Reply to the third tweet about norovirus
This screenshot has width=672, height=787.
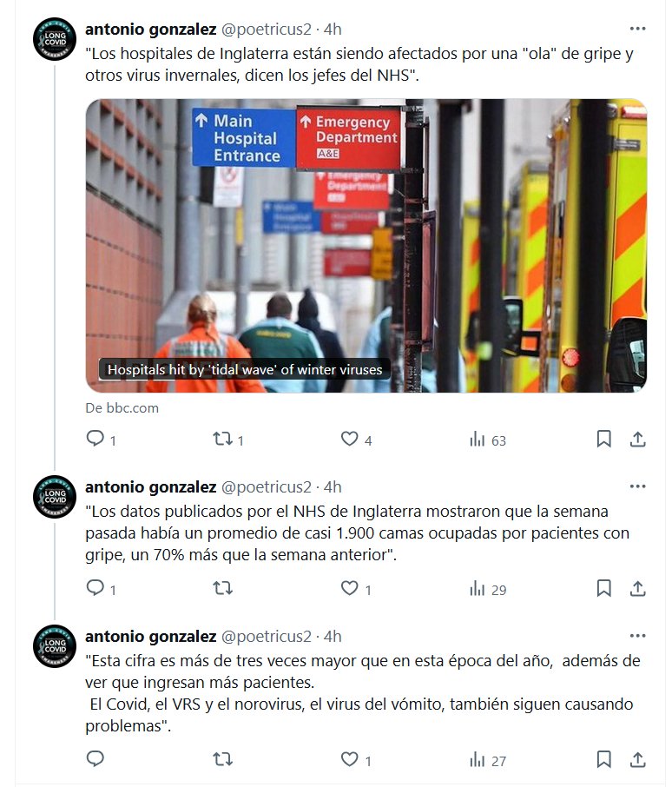95,758
